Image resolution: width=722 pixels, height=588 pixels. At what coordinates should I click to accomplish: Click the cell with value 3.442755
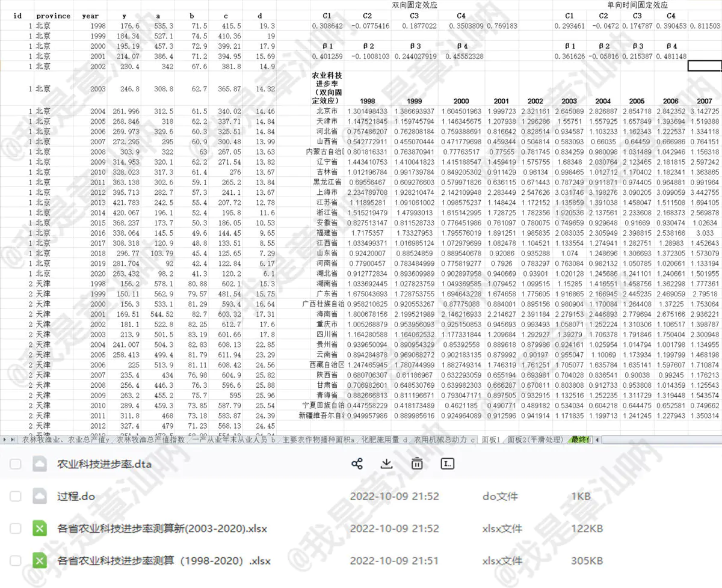705,192
